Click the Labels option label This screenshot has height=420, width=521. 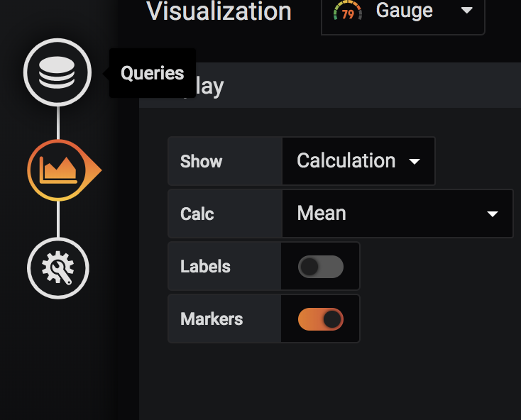click(205, 267)
